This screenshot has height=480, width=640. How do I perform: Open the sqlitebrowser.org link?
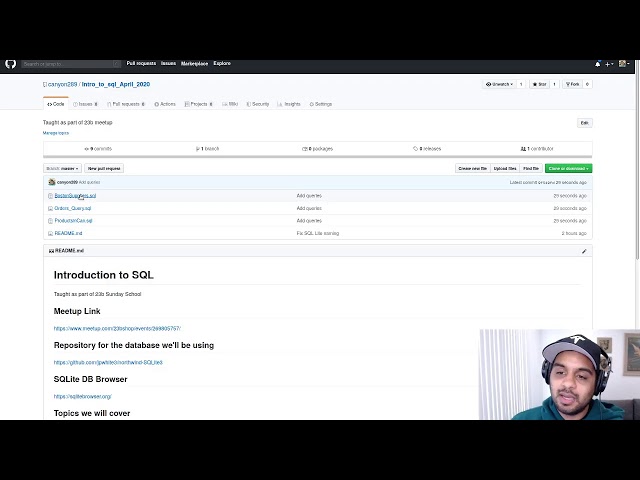pos(82,396)
